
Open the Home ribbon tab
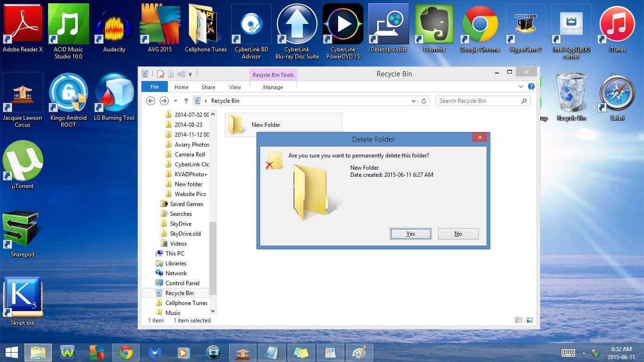point(182,87)
